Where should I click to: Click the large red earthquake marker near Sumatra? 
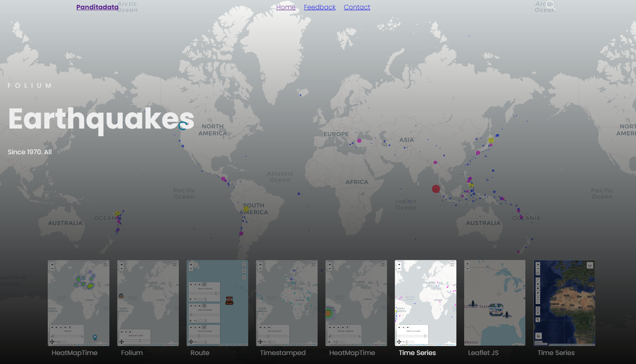[436, 189]
